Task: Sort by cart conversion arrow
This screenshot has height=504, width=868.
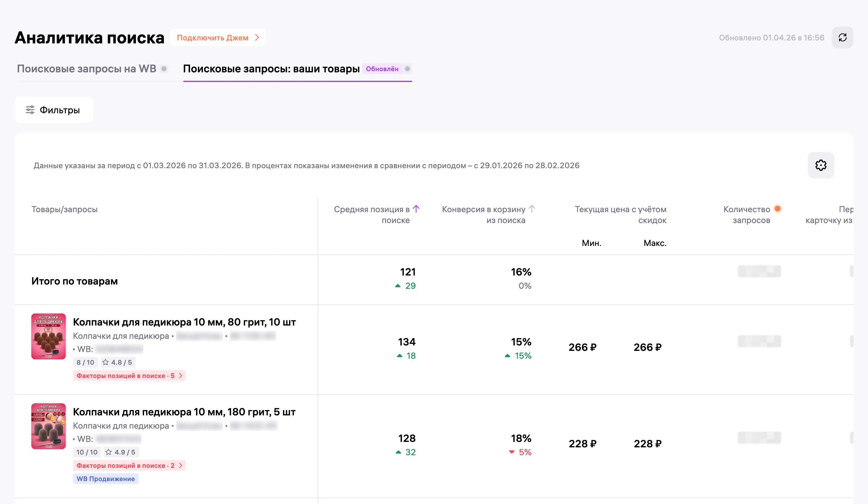Action: pos(532,209)
